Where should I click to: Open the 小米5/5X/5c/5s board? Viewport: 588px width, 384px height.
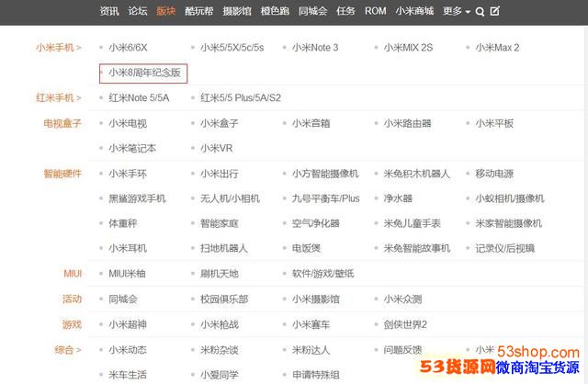click(x=232, y=48)
